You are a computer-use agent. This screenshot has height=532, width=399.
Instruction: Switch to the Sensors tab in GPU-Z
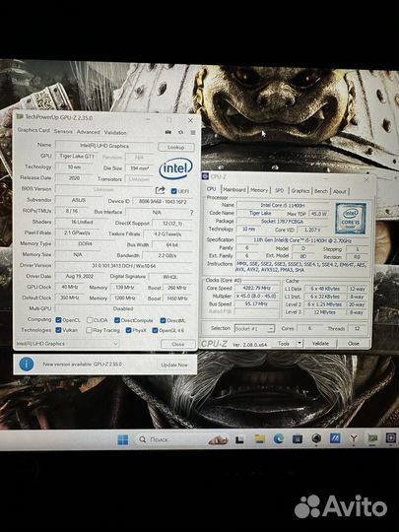point(63,131)
